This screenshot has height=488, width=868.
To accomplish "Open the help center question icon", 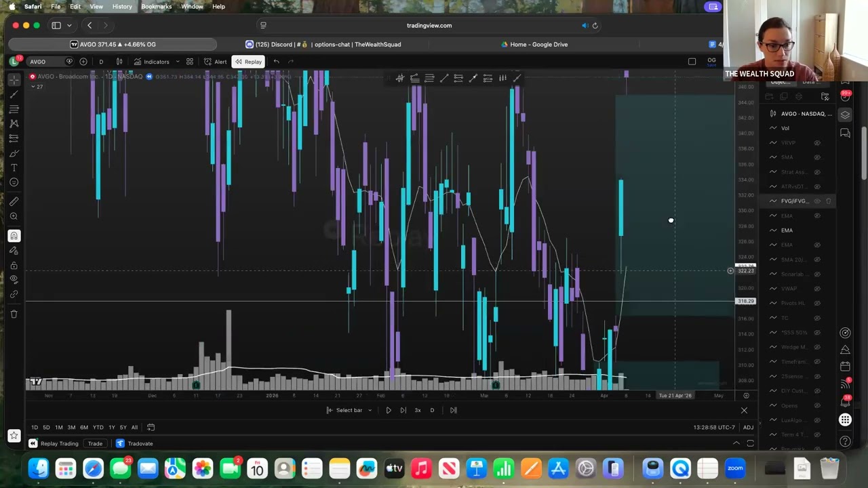I will (845, 441).
